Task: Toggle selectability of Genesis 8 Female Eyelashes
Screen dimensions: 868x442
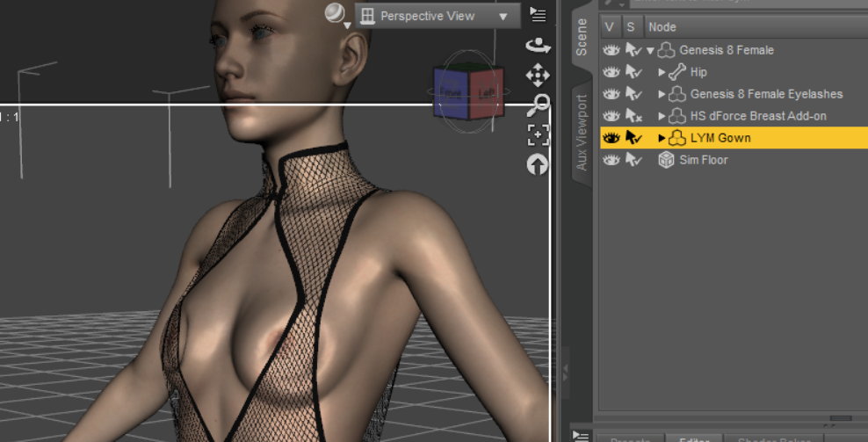Action: coord(633,94)
